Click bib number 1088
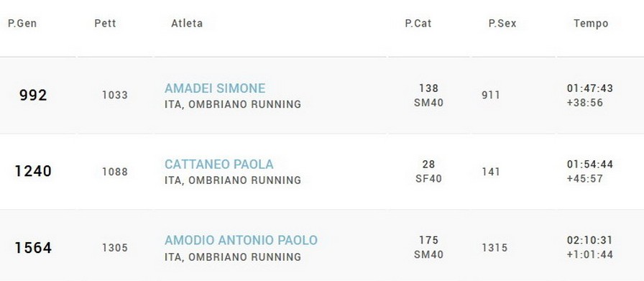The height and width of the screenshot is (281, 644). click(115, 172)
